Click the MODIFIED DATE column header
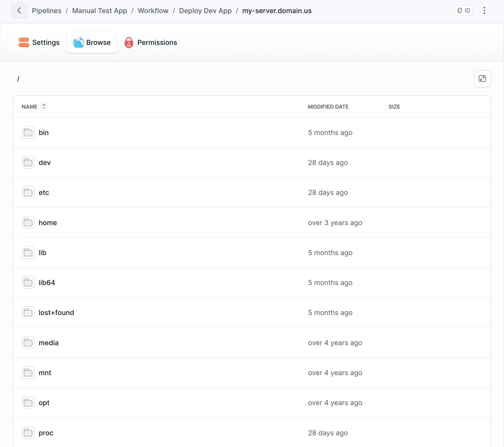Image resolution: width=504 pixels, height=447 pixels. (x=328, y=107)
